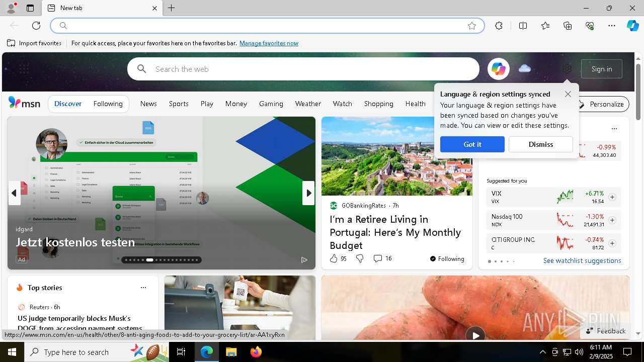The width and height of the screenshot is (644, 362).
Task: Click Import favorites
Action: tap(34, 43)
